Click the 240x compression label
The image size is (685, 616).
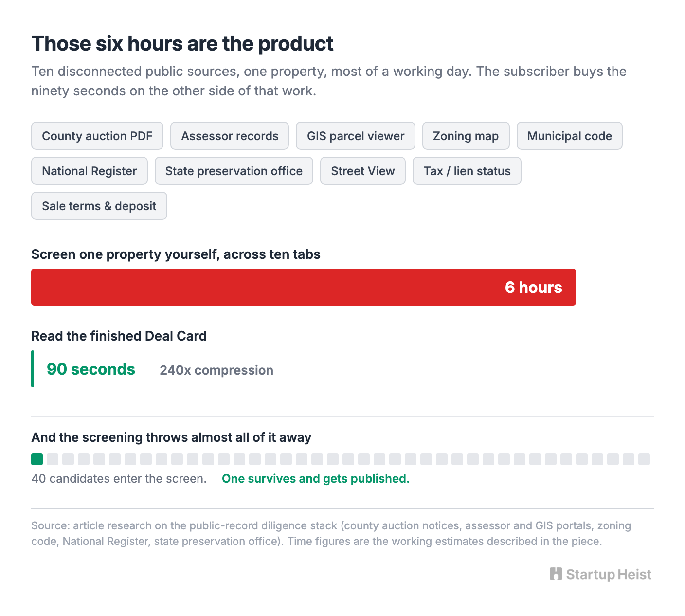pos(216,370)
